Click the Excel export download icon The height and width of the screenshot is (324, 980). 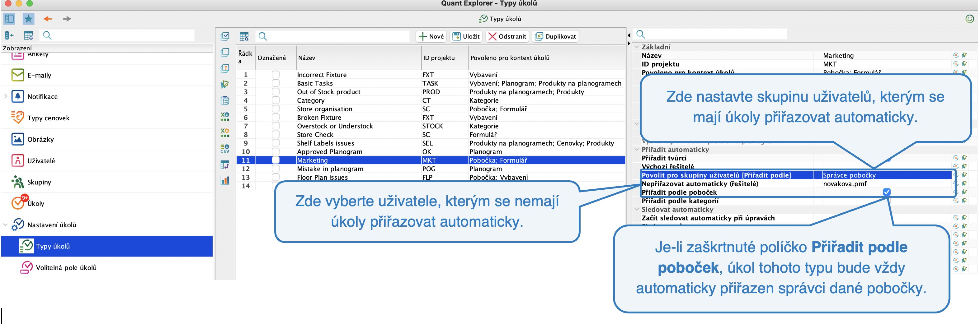225,116
